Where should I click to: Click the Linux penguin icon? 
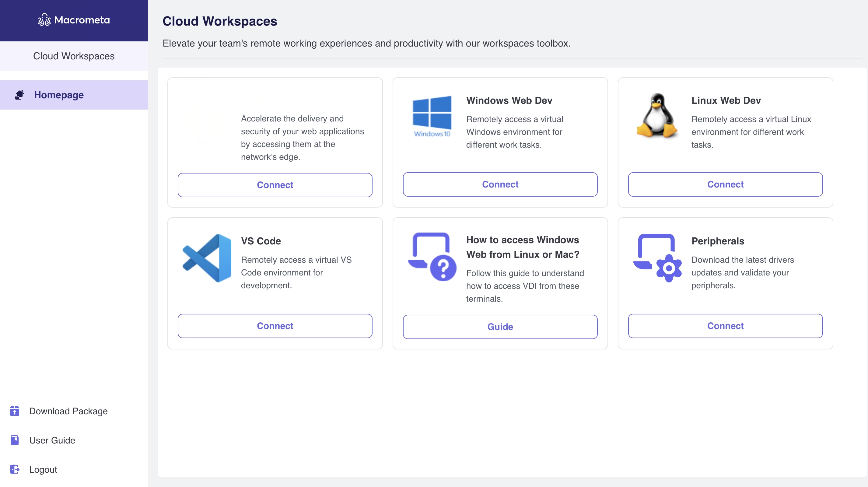click(x=656, y=116)
